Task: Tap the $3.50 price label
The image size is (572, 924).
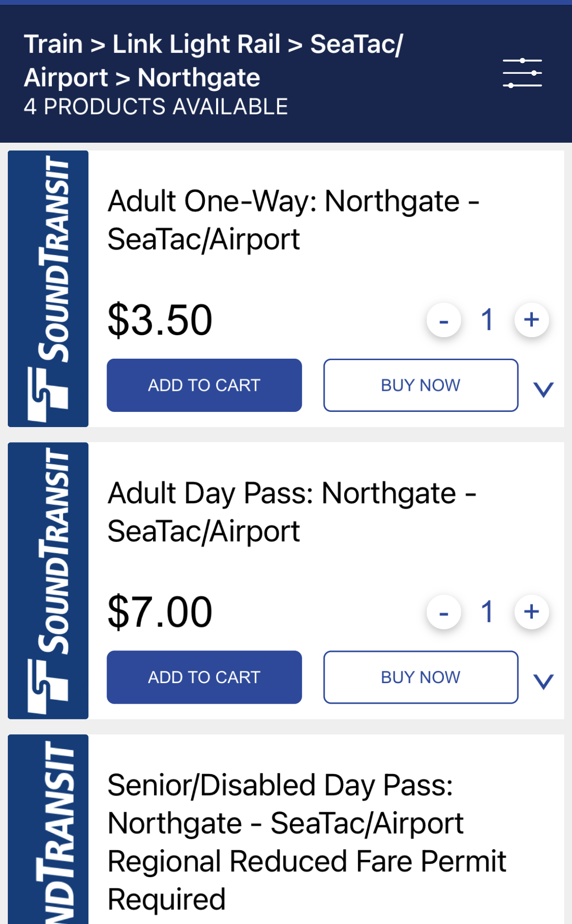Action: [x=160, y=320]
